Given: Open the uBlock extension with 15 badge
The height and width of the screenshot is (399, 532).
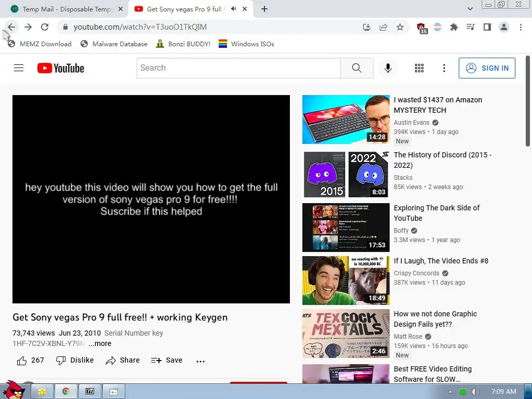Looking at the screenshot, I should 421,28.
